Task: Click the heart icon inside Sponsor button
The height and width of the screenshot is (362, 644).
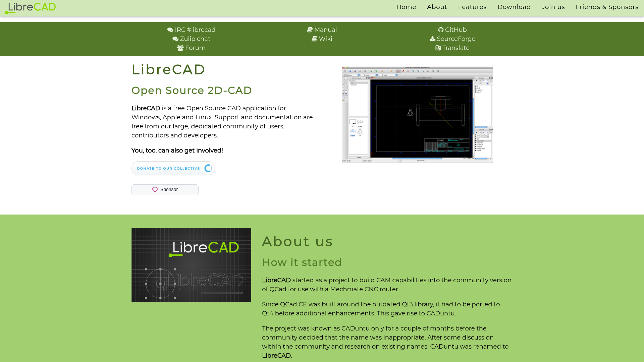Action: [155, 190]
